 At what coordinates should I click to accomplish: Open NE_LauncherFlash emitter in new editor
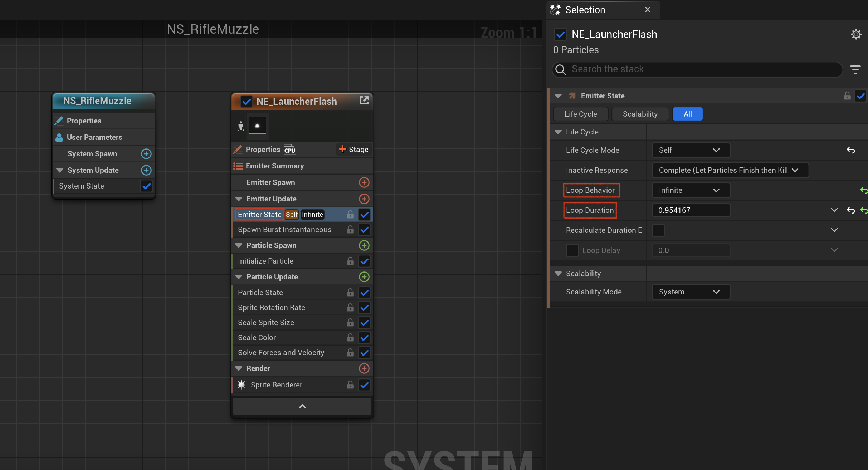(x=364, y=101)
